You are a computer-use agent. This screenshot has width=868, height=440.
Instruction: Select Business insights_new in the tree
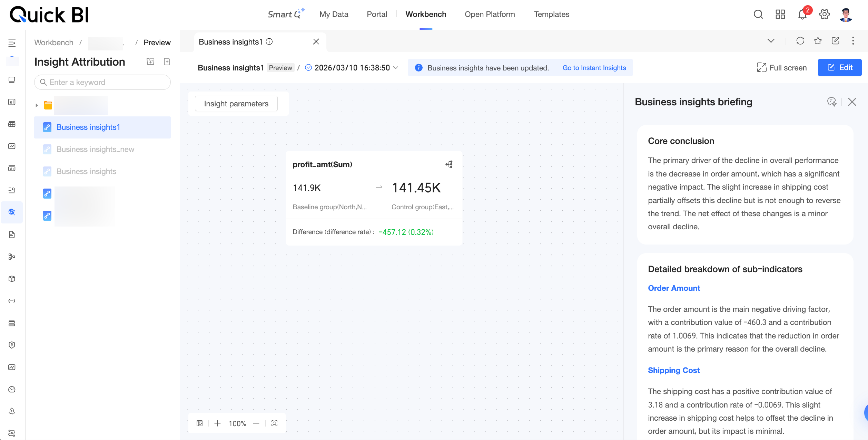(95, 149)
